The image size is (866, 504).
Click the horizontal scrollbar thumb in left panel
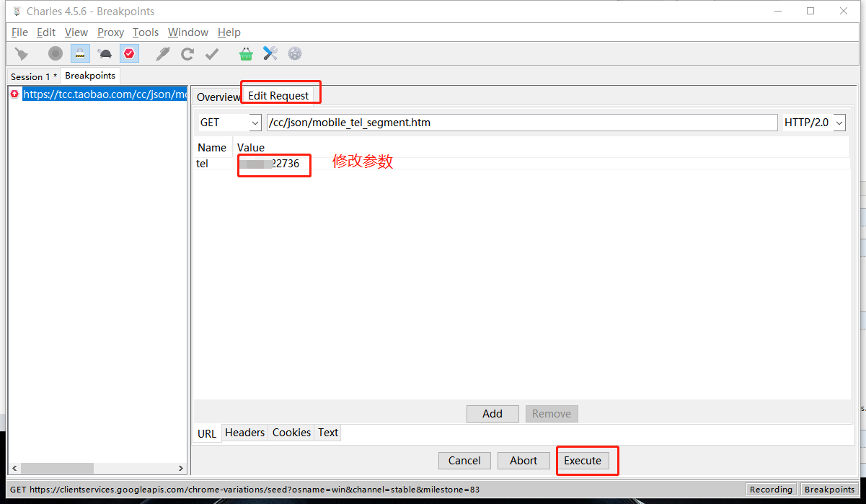pyautogui.click(x=57, y=468)
